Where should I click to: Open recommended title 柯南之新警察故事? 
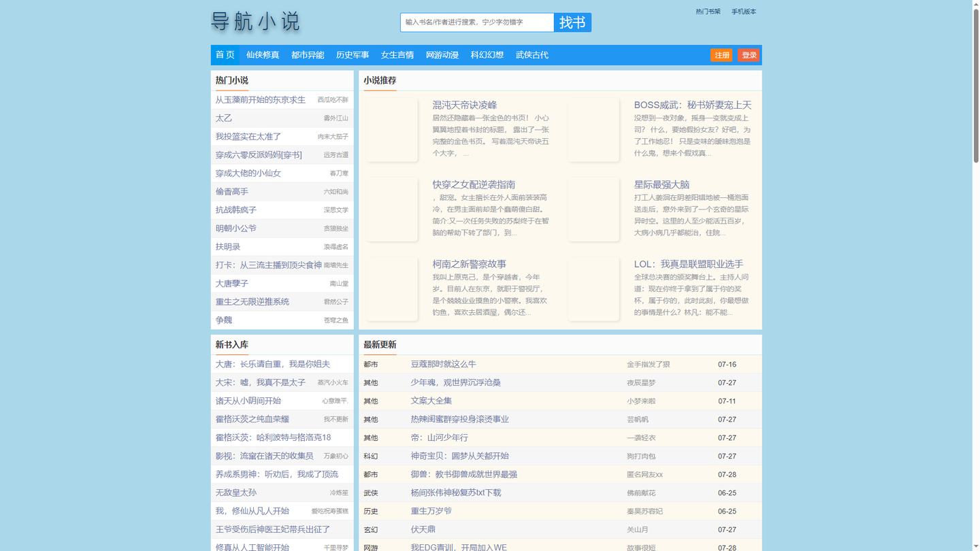470,265
